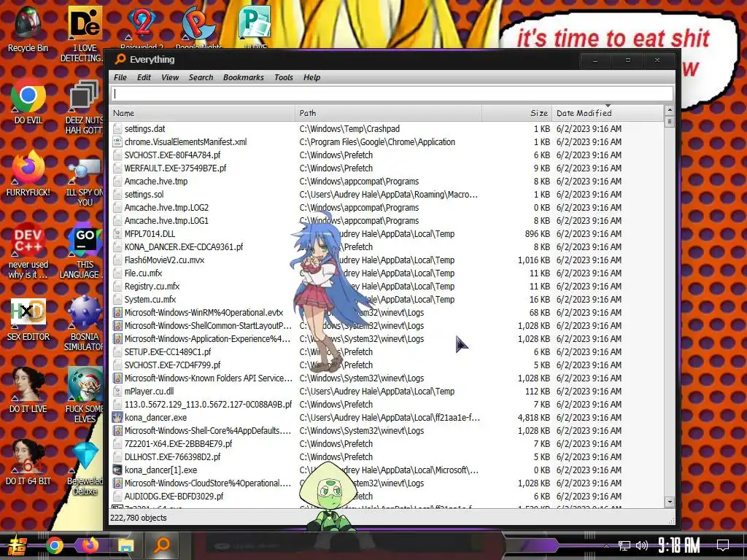Open the Help menu in Everything
This screenshot has width=747, height=560.
312,77
